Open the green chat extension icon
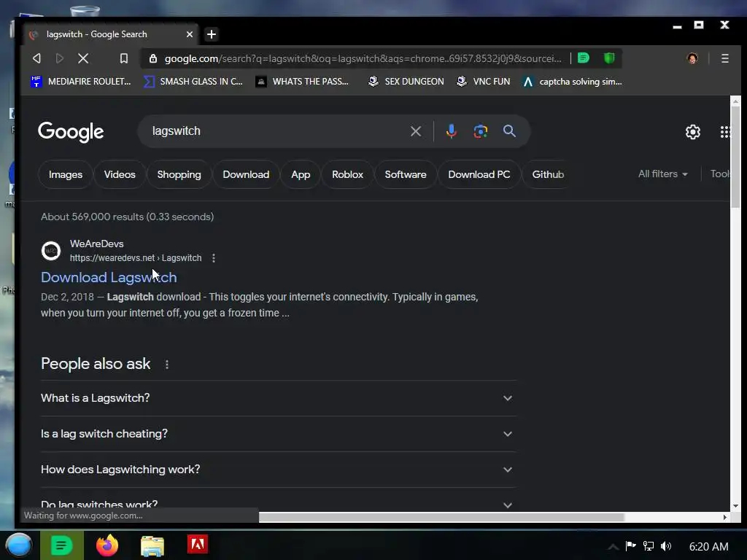The image size is (747, 560). (584, 58)
